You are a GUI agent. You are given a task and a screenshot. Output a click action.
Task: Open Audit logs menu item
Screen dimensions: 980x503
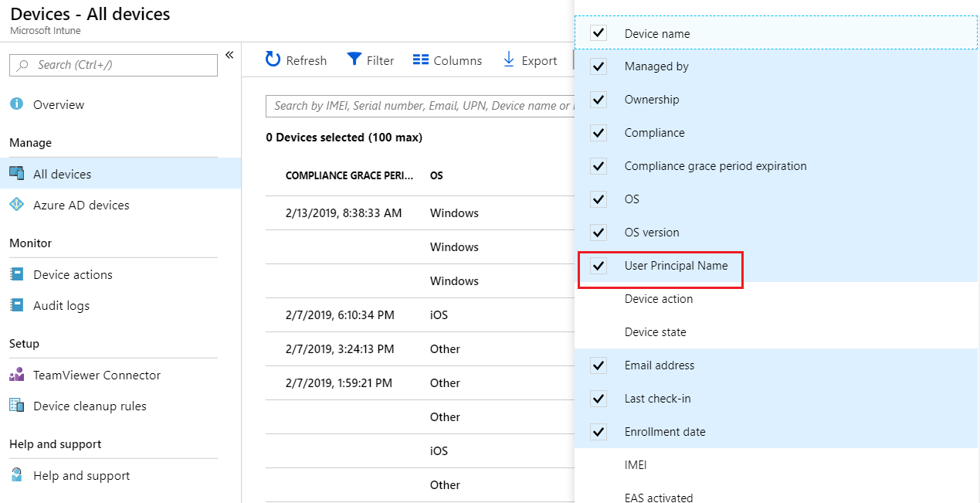[61, 305]
